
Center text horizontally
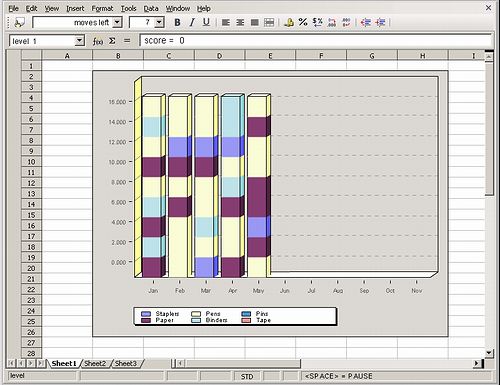click(x=240, y=22)
